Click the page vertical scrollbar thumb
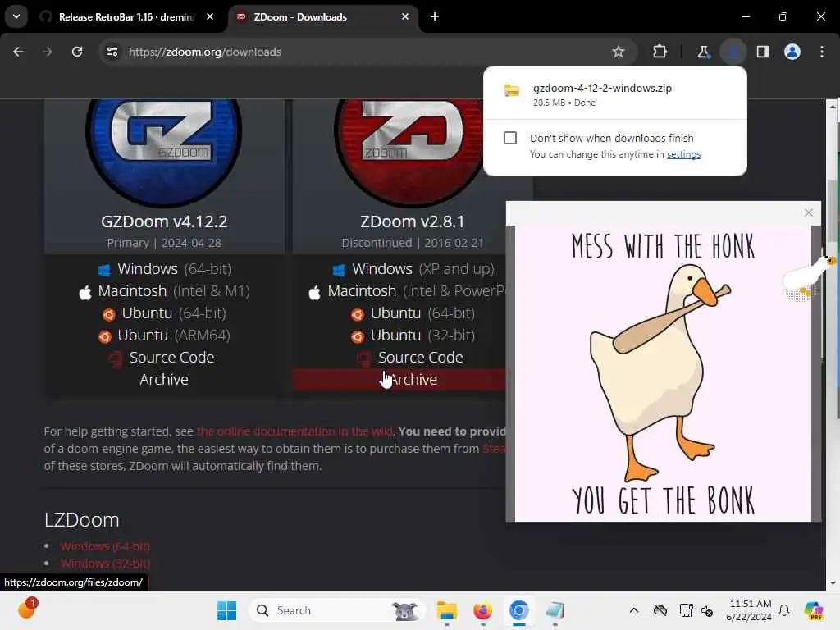 coord(832,212)
